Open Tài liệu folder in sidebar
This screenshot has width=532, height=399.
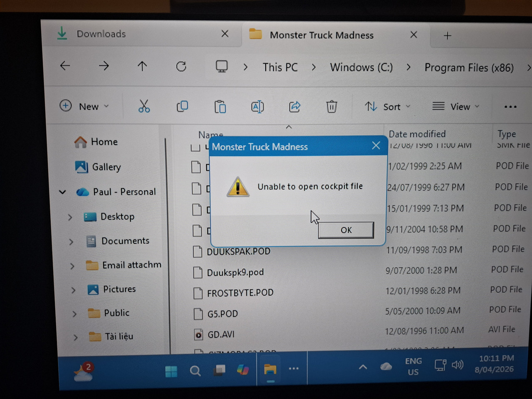coord(111,336)
